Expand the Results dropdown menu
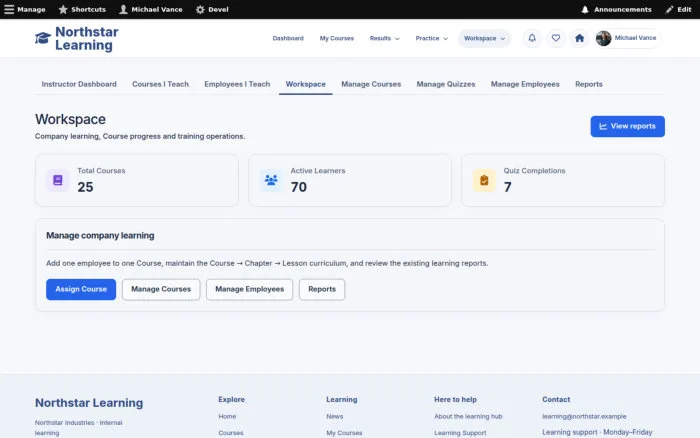 click(384, 38)
